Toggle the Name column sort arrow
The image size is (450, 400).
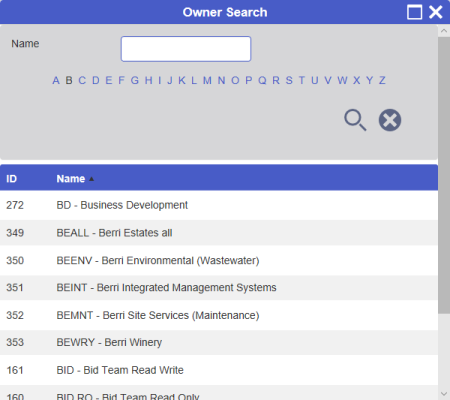(91, 179)
